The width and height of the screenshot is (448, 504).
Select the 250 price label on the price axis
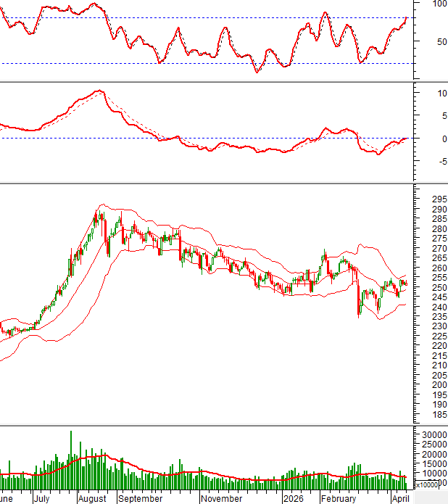click(x=433, y=287)
